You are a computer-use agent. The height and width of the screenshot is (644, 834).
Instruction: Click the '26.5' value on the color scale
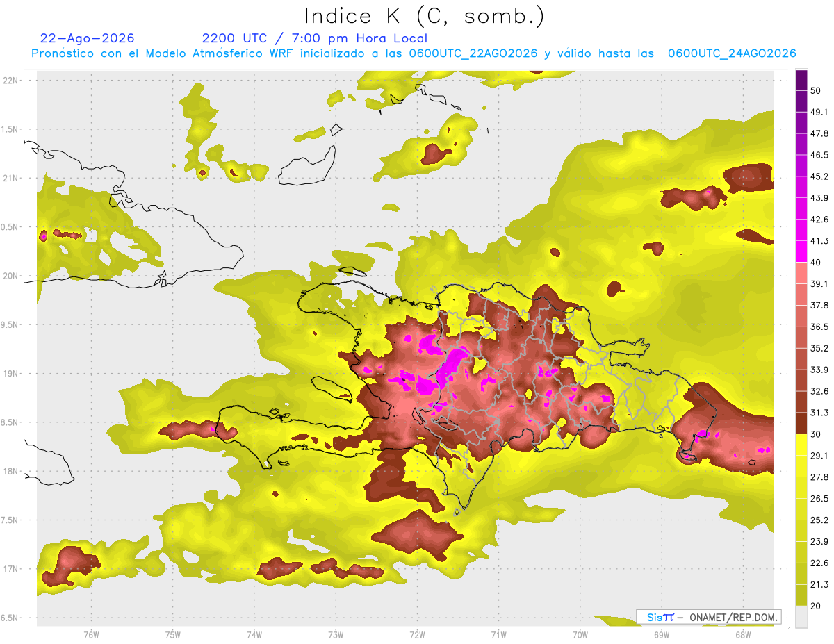pos(819,499)
